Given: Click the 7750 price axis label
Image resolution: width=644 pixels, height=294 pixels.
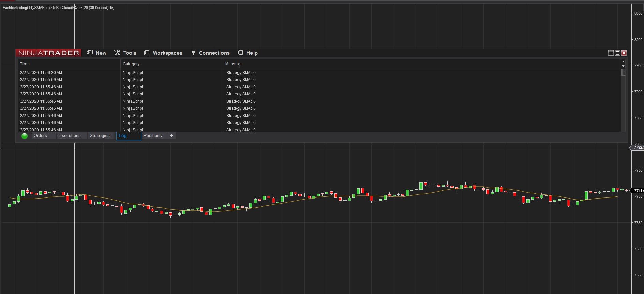Looking at the screenshot, I should (639, 170).
